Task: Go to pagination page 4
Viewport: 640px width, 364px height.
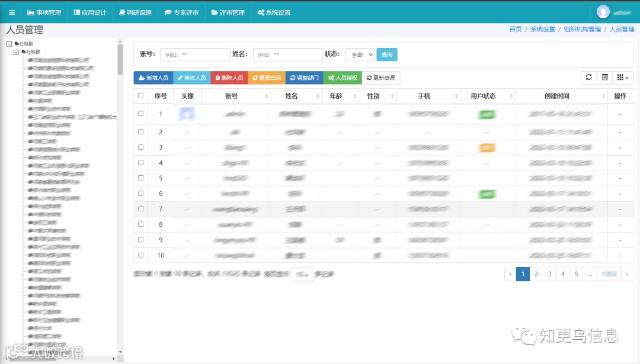Action: [563, 274]
